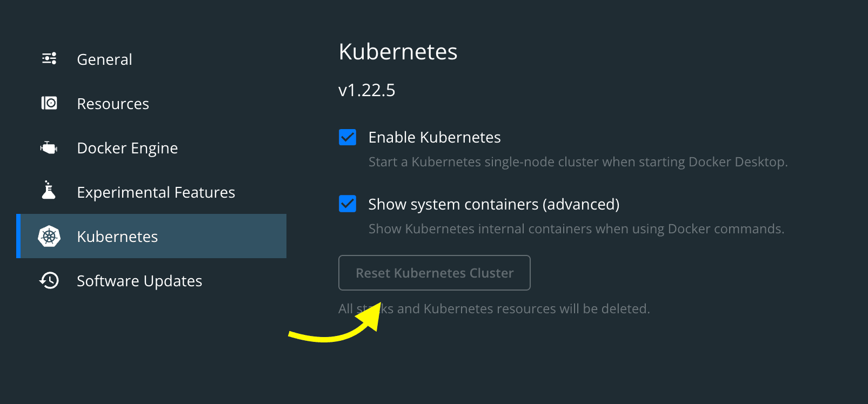Select the Kubernetes helm wheel icon
This screenshot has width=868, height=404.
49,236
